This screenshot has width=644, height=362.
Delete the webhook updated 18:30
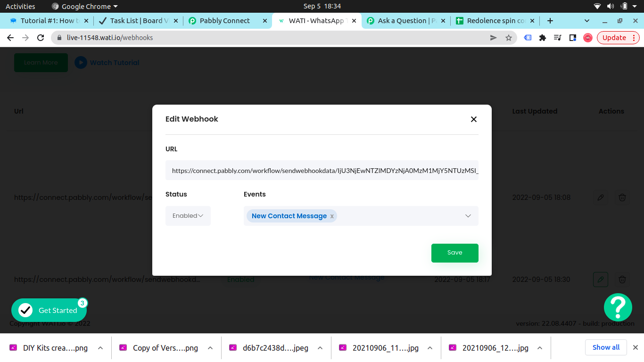(x=622, y=280)
